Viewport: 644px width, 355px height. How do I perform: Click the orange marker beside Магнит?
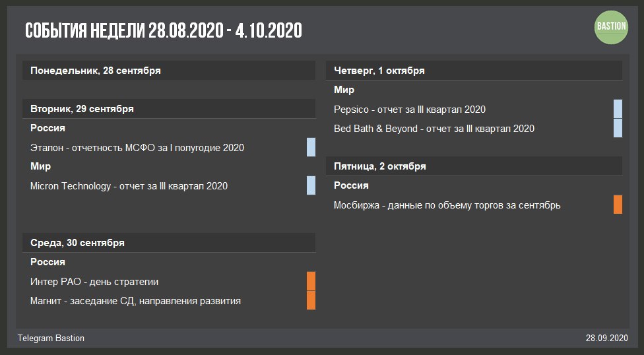(311, 300)
